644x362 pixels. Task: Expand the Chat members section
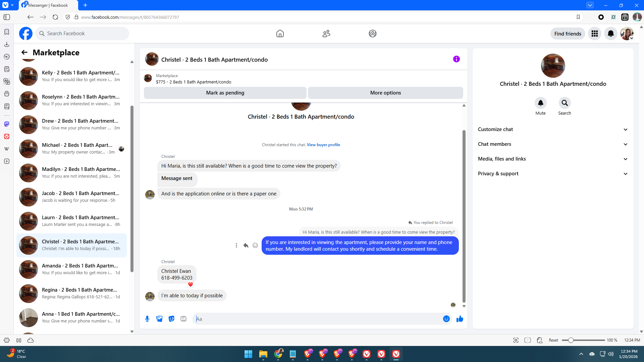553,144
